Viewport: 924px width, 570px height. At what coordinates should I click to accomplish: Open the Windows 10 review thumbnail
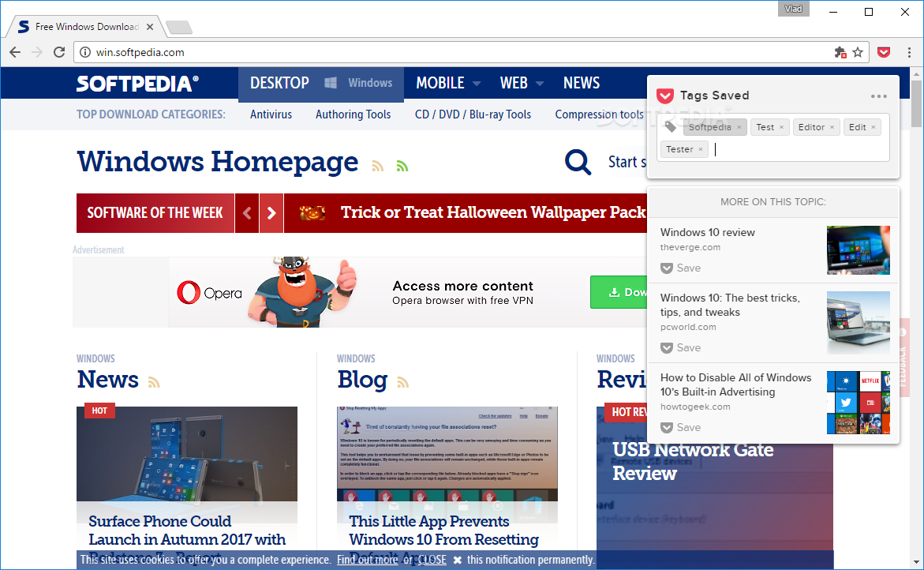(858, 250)
